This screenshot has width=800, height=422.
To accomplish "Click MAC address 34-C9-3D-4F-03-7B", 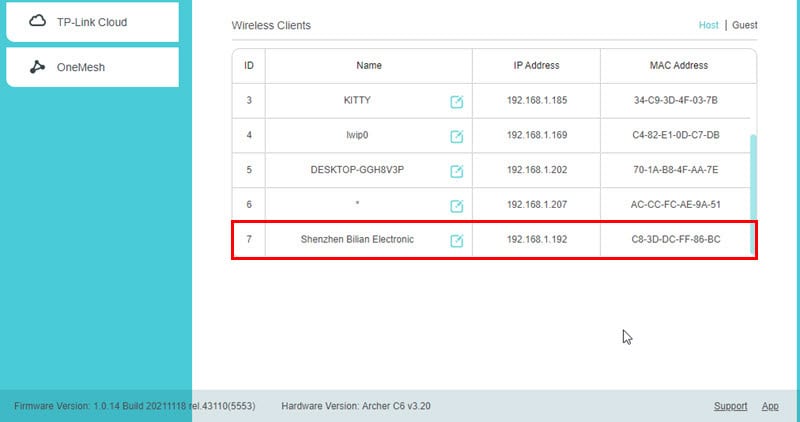I will (x=676, y=100).
